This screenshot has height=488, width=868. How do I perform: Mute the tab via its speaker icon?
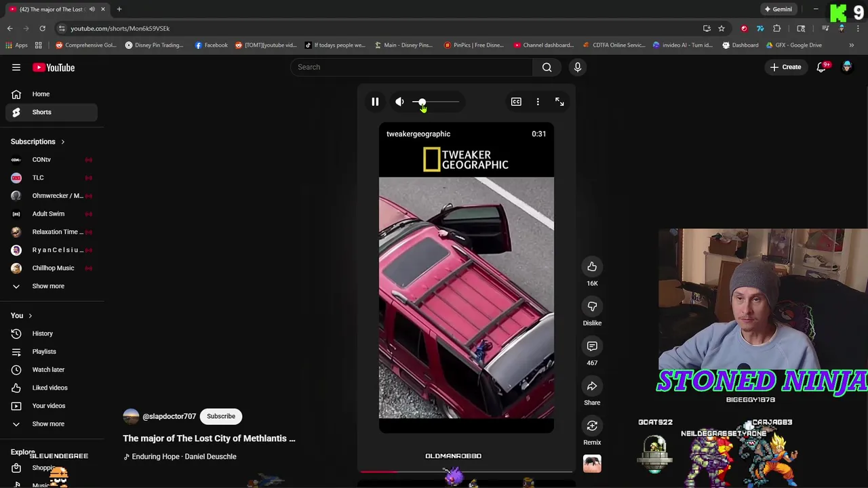tap(92, 9)
